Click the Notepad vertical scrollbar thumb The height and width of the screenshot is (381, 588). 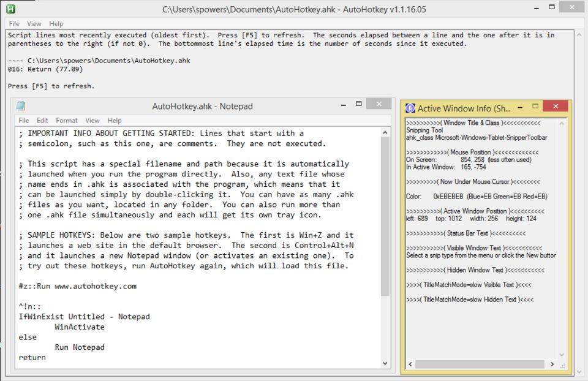click(x=385, y=214)
